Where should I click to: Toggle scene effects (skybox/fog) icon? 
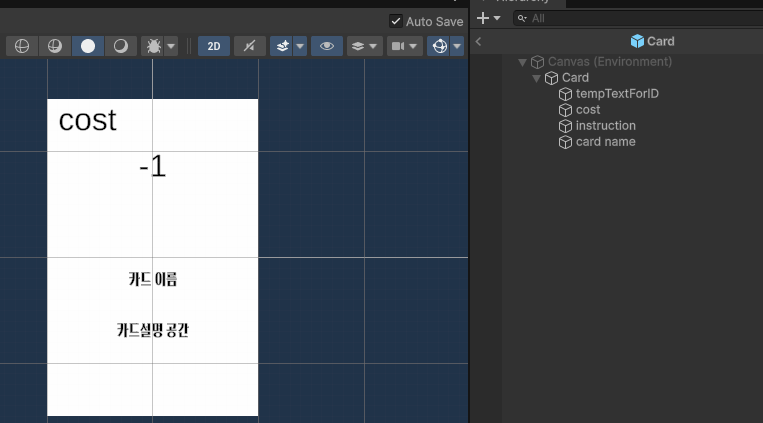pyautogui.click(x=282, y=46)
